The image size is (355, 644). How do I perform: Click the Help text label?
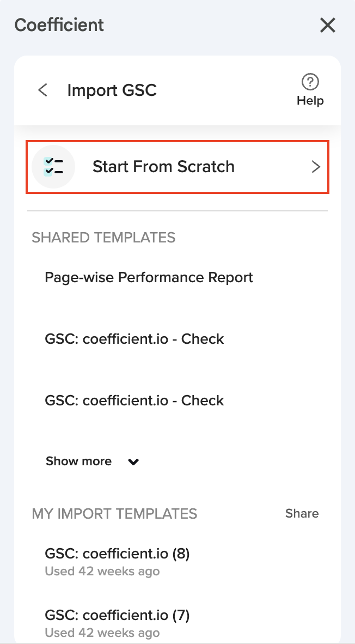(310, 101)
